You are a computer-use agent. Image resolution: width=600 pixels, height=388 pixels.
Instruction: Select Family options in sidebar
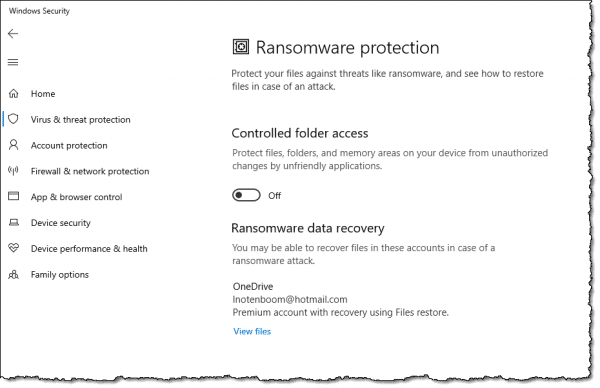click(x=60, y=275)
